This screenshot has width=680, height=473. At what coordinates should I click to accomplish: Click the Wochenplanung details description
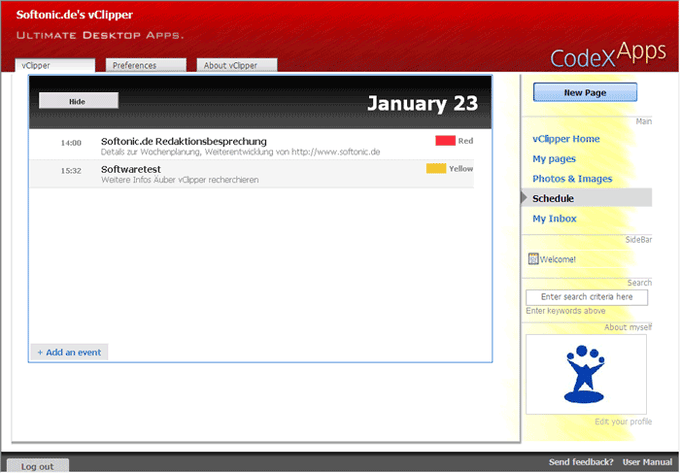coord(241,152)
